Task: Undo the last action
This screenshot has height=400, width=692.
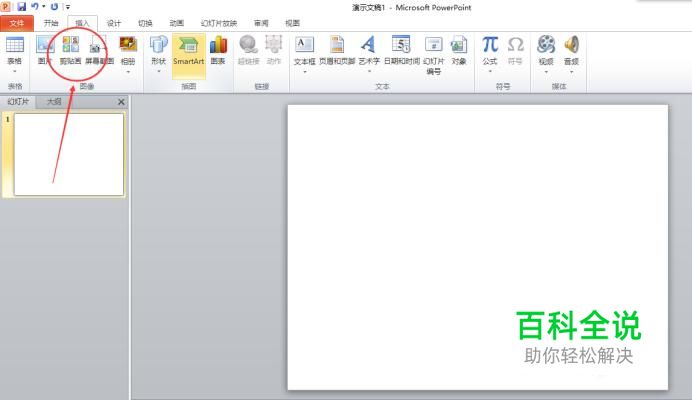Action: [35, 7]
